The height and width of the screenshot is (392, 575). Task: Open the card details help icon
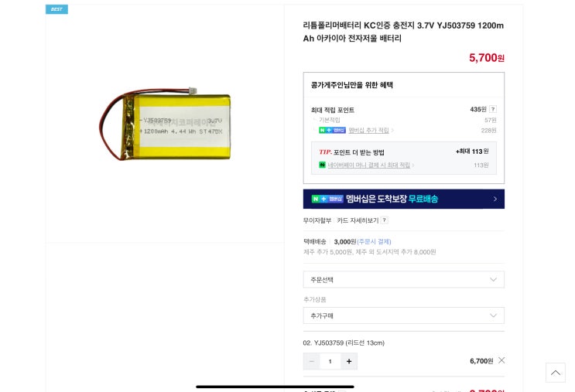tap(384, 220)
